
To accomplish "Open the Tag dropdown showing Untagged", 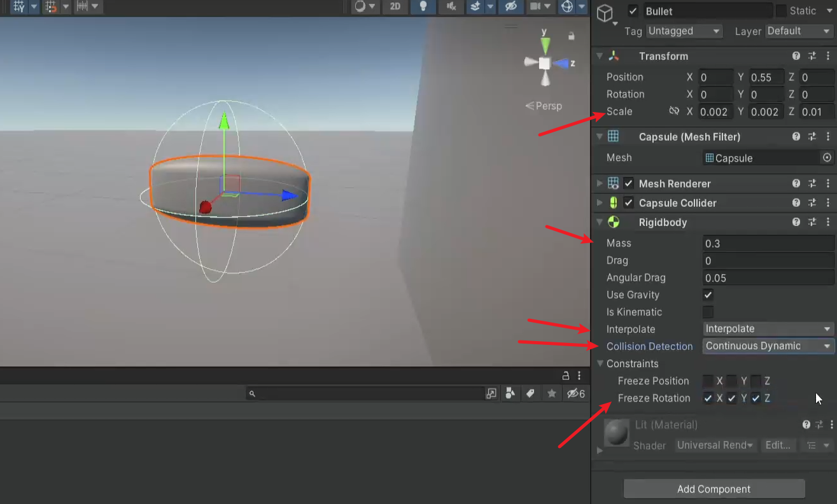I will point(684,31).
